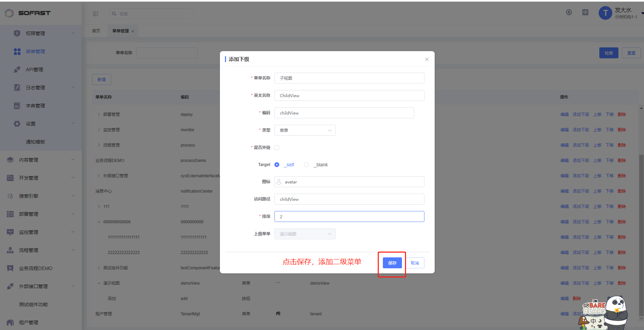The width and height of the screenshot is (644, 330).
Task: Open 租户管理 in the sidebar
Action: (x=29, y=322)
